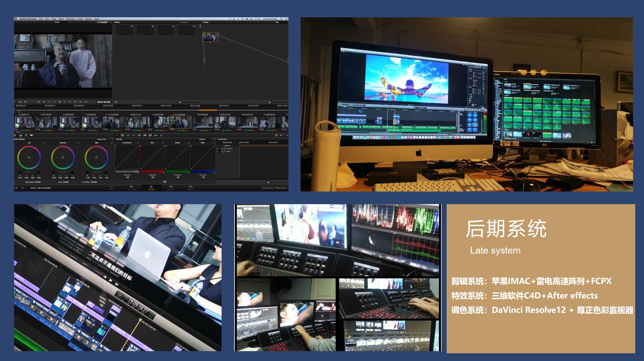
Task: Toggle loop playback in the viewer
Action: click(86, 102)
